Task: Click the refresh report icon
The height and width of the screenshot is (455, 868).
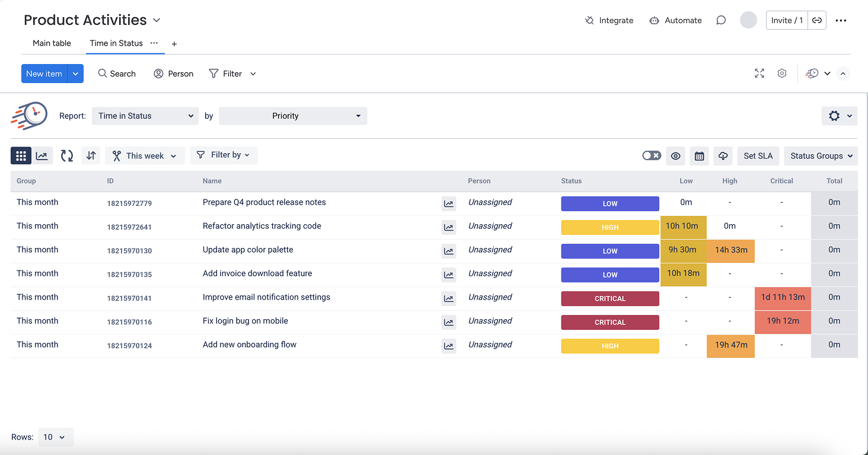Action: (x=67, y=156)
